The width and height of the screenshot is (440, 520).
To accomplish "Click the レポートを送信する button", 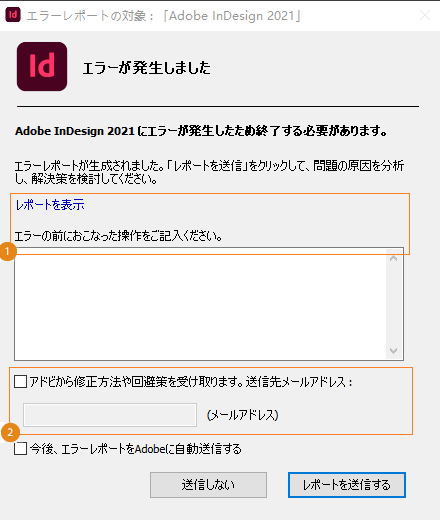I will [x=347, y=485].
